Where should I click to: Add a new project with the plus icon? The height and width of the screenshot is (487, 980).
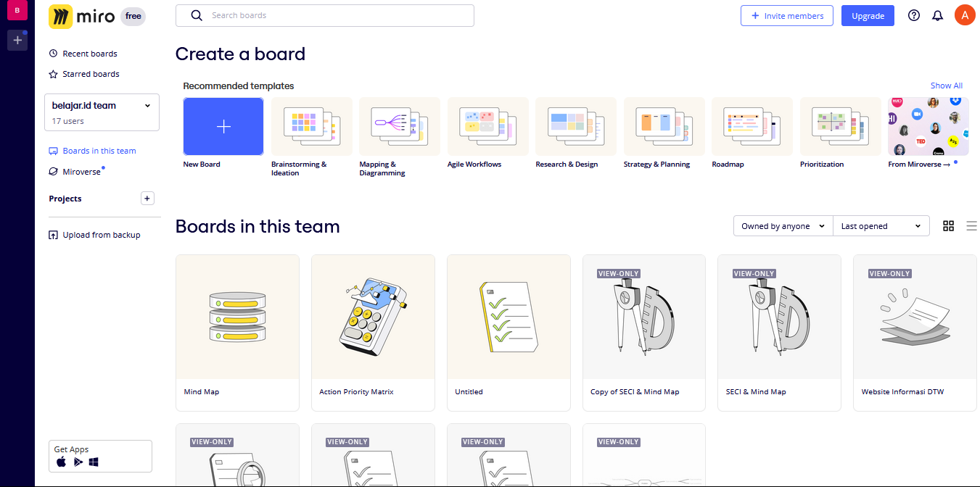(x=147, y=198)
